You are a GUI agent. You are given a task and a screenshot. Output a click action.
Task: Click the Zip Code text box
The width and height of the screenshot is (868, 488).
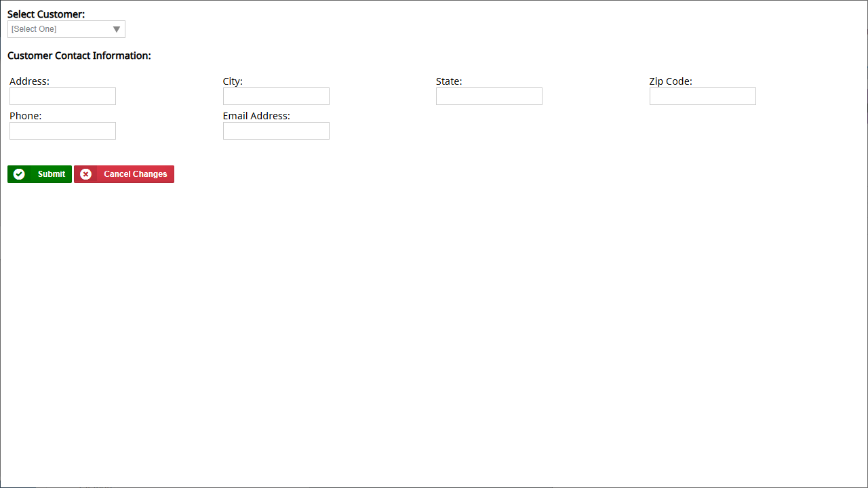[x=703, y=96]
